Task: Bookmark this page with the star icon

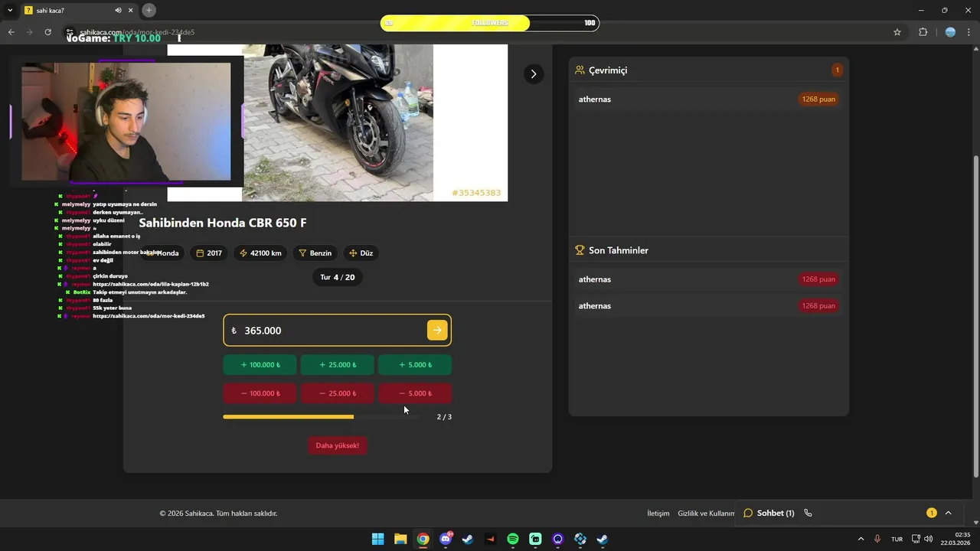Action: tap(897, 32)
